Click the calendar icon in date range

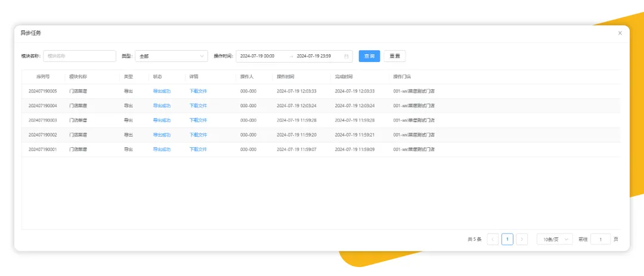(346, 56)
